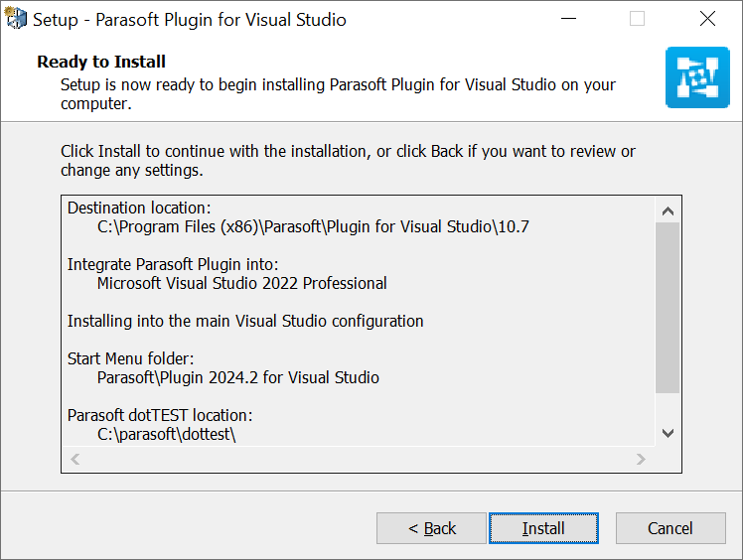Click the destination path ending in 10.7
Image resolution: width=743 pixels, height=560 pixels.
tap(313, 227)
